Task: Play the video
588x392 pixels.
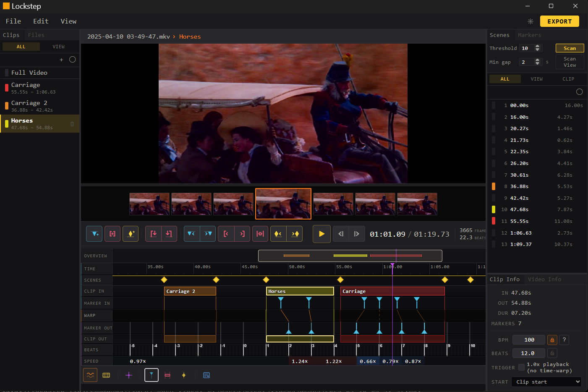Action: pos(321,234)
